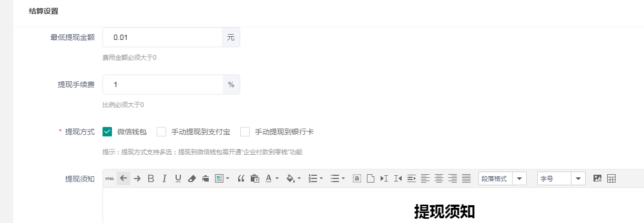Image resolution: width=644 pixels, height=223 pixels.
Task: Insert an unordered bullet list
Action: point(334,178)
